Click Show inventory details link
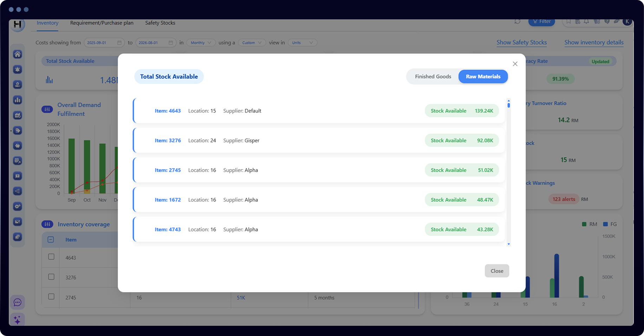644x336 pixels. pos(594,42)
